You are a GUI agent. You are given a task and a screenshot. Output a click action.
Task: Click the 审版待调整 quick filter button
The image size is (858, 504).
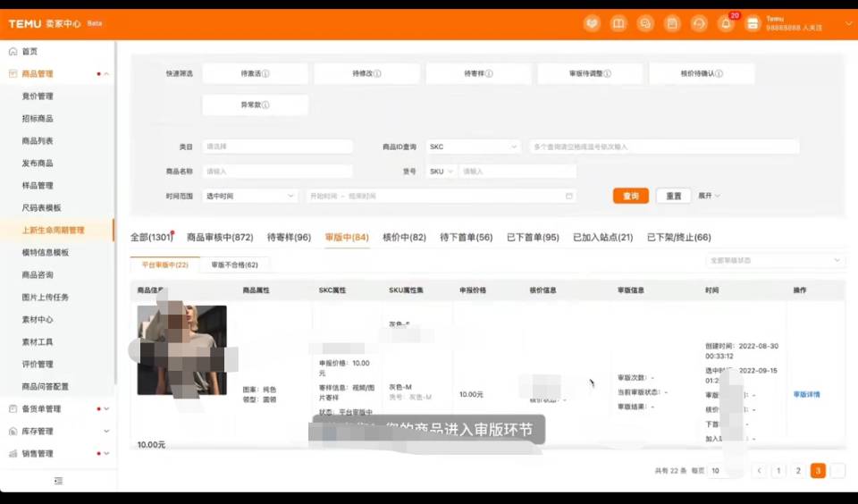coord(590,73)
